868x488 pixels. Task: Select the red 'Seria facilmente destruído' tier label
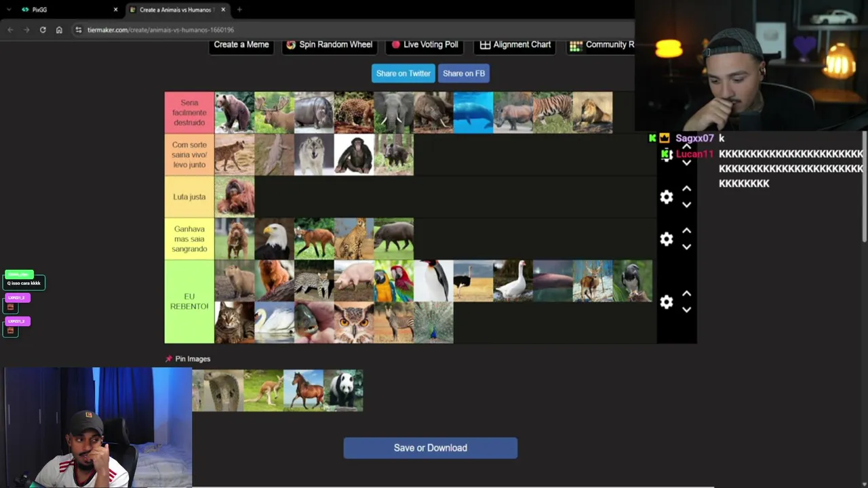point(189,113)
